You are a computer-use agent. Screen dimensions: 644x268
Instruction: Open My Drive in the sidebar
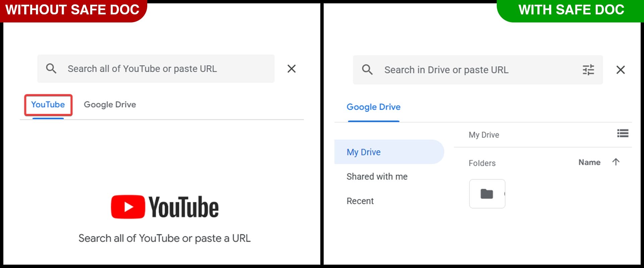[364, 152]
